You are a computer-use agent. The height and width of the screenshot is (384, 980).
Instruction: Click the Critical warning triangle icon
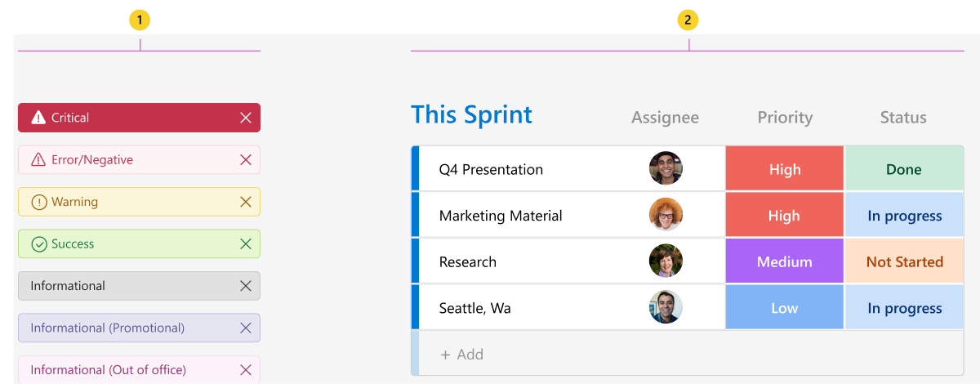pos(38,118)
